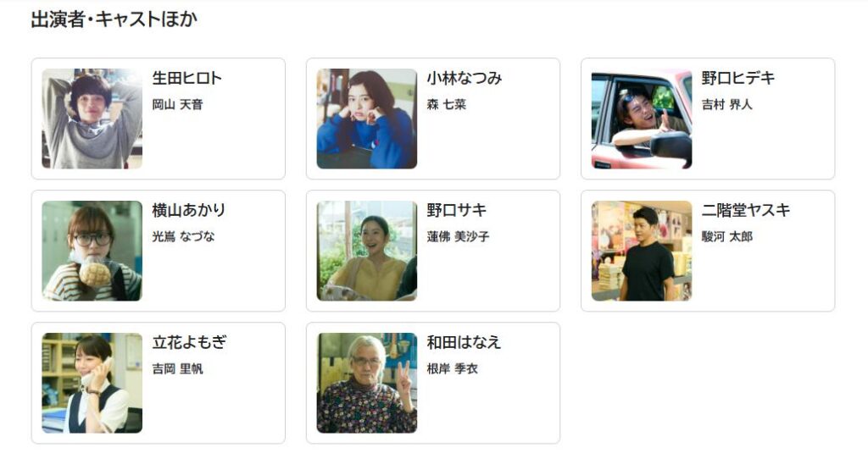
Task: Select actor name 蓮佛 美沙子
Action: (459, 236)
